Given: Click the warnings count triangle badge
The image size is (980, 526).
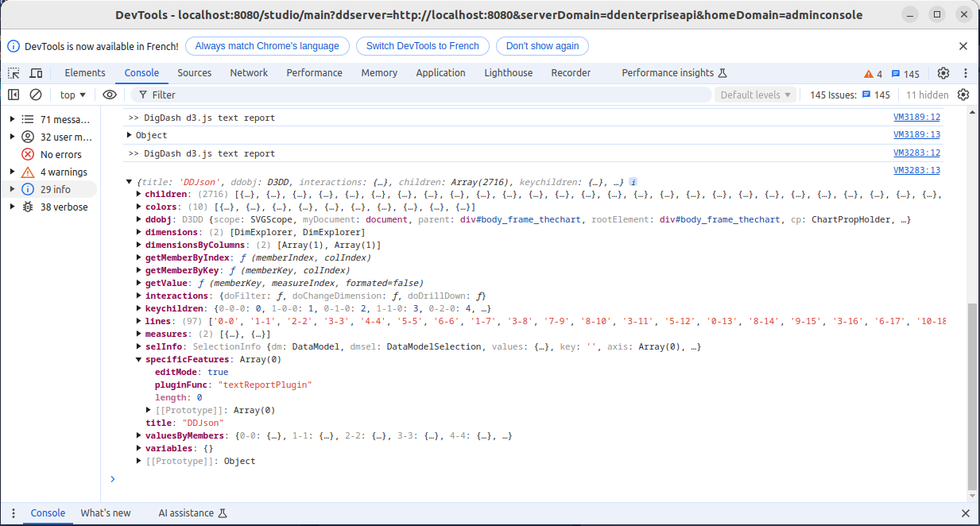Looking at the screenshot, I should click(x=873, y=74).
